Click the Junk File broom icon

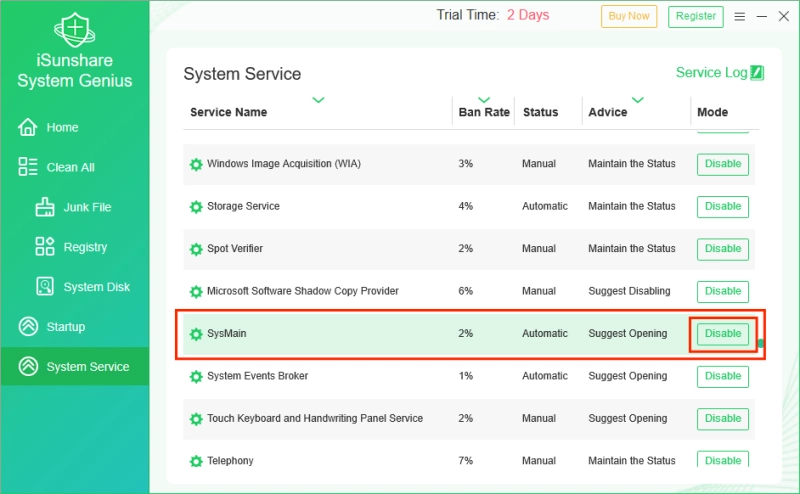45,207
